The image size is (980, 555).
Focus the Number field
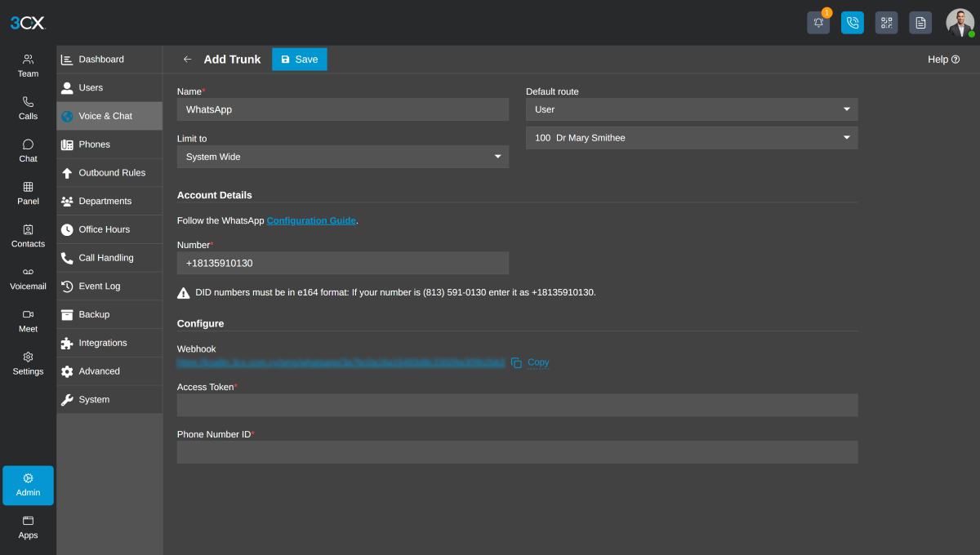343,263
